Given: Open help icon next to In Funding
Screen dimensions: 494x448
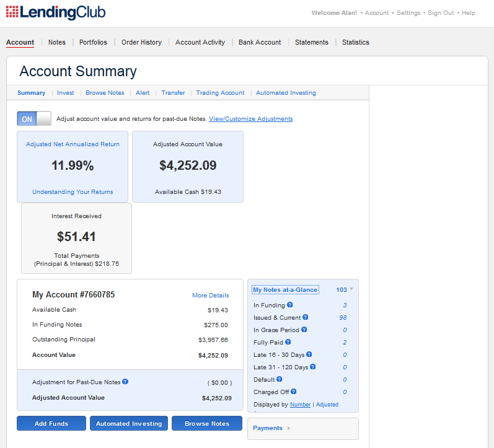Looking at the screenshot, I should coord(290,305).
